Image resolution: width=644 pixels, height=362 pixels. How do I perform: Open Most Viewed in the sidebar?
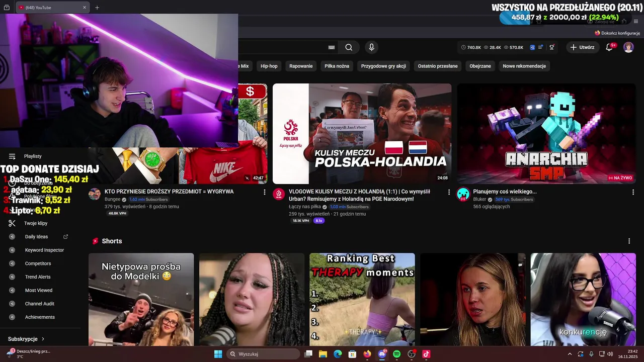pos(39,291)
